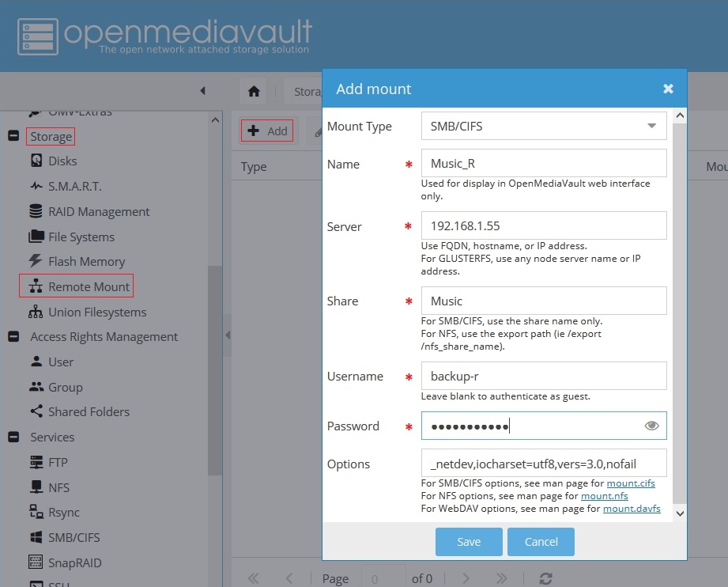Click the File Systems folder icon
Image resolution: width=728 pixels, height=587 pixels.
(x=36, y=237)
